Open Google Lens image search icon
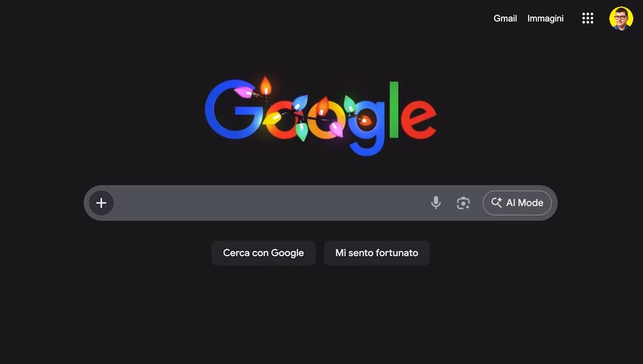Screen dimensions: 643x364 tap(463, 203)
